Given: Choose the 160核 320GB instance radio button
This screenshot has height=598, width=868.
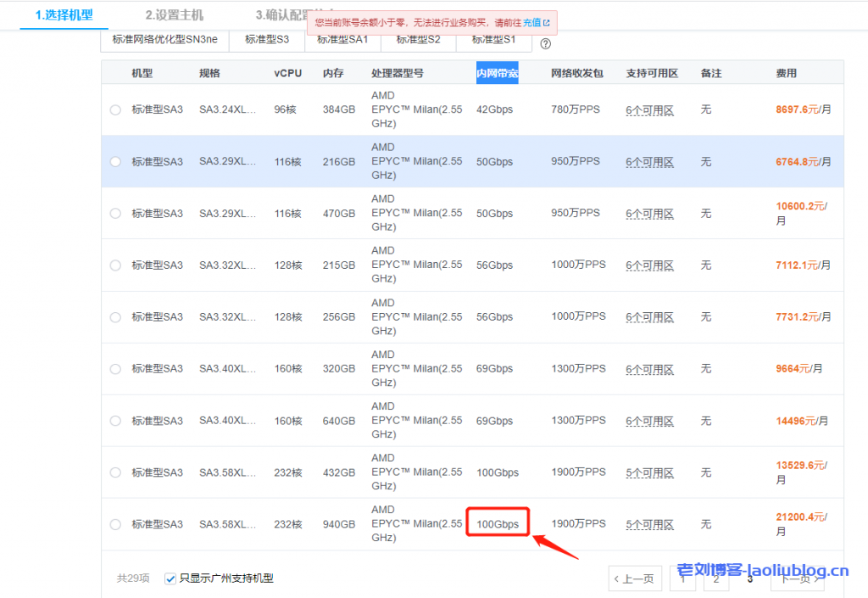Looking at the screenshot, I should 115,369.
